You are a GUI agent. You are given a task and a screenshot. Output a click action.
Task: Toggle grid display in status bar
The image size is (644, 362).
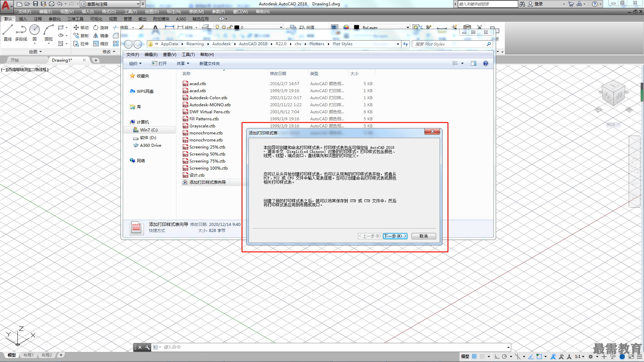point(474,357)
